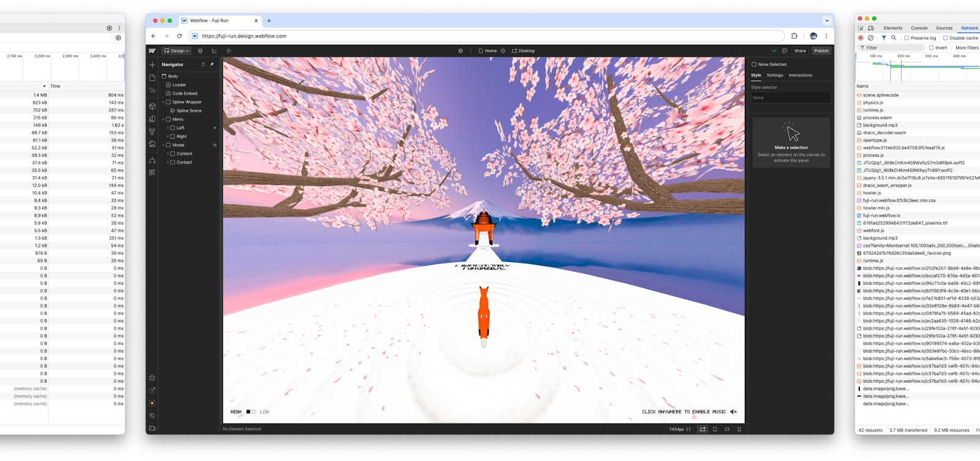Click the red record icon in Webflow sidebar
Viewport: 980px width, 461px height.
coord(152,403)
